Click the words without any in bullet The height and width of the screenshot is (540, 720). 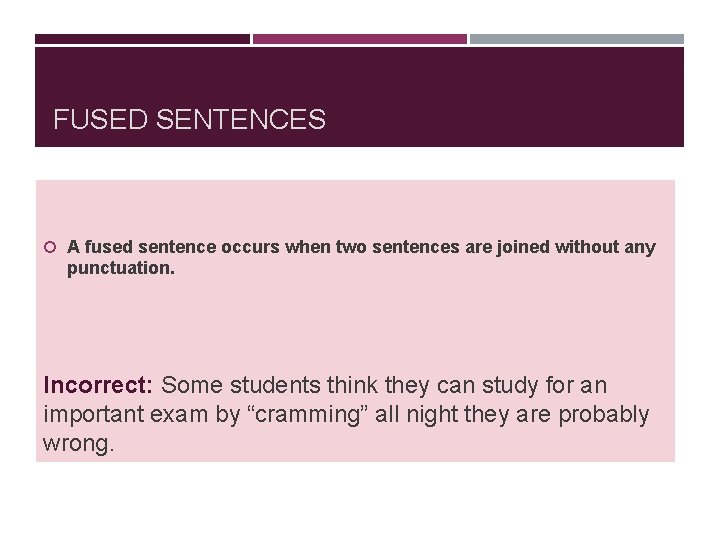[x=605, y=248]
